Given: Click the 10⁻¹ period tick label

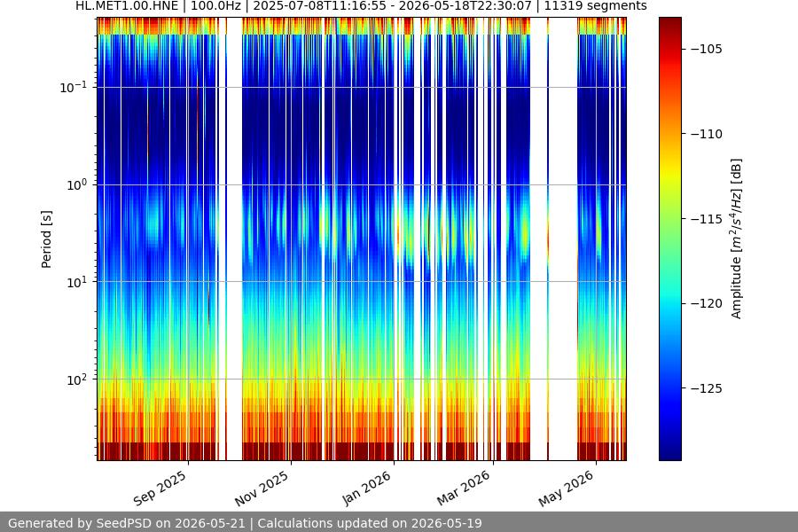Looking at the screenshot, I should [74, 87].
